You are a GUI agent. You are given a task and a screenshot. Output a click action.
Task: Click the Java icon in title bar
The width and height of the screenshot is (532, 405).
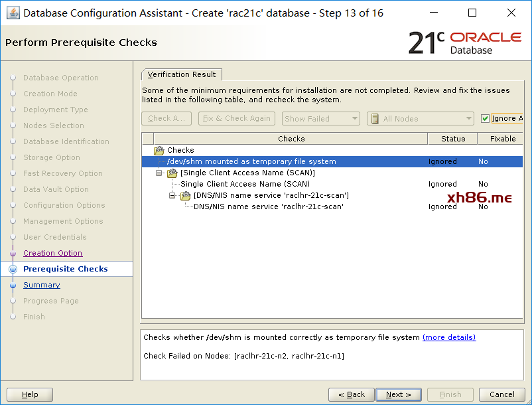click(13, 13)
